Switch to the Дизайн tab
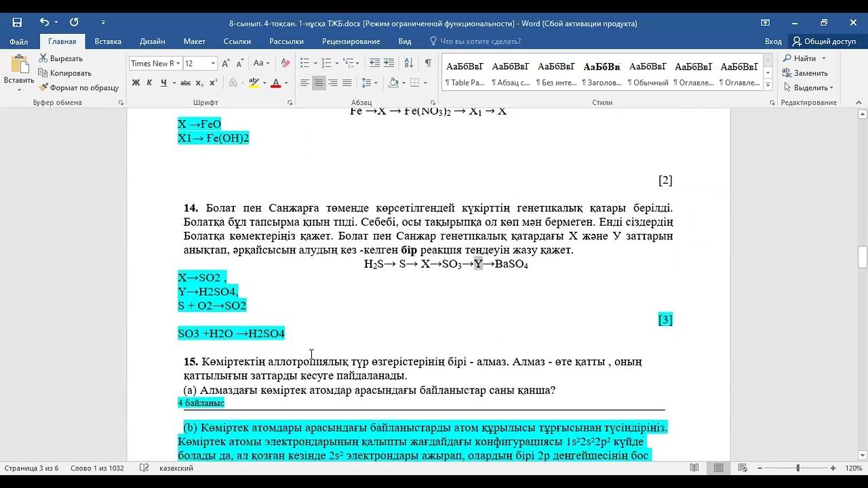Image resolution: width=868 pixels, height=488 pixels. [153, 41]
